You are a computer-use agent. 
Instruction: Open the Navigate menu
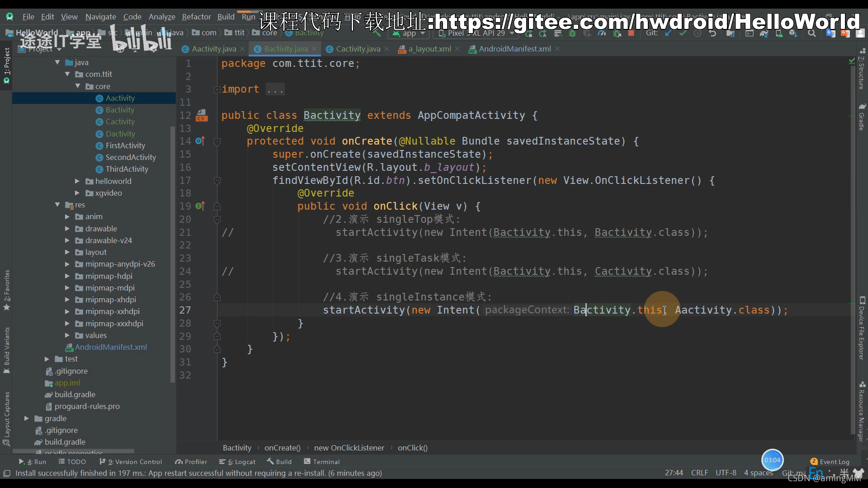tap(100, 17)
